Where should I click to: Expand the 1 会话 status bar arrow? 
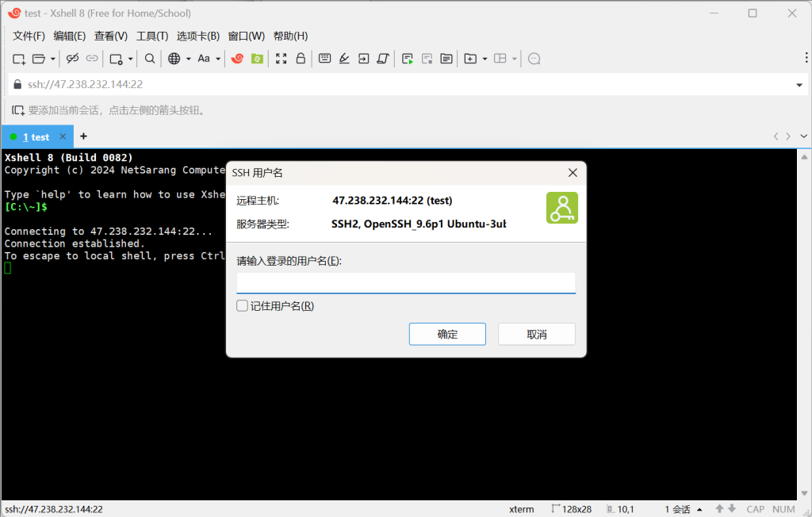[x=699, y=509]
